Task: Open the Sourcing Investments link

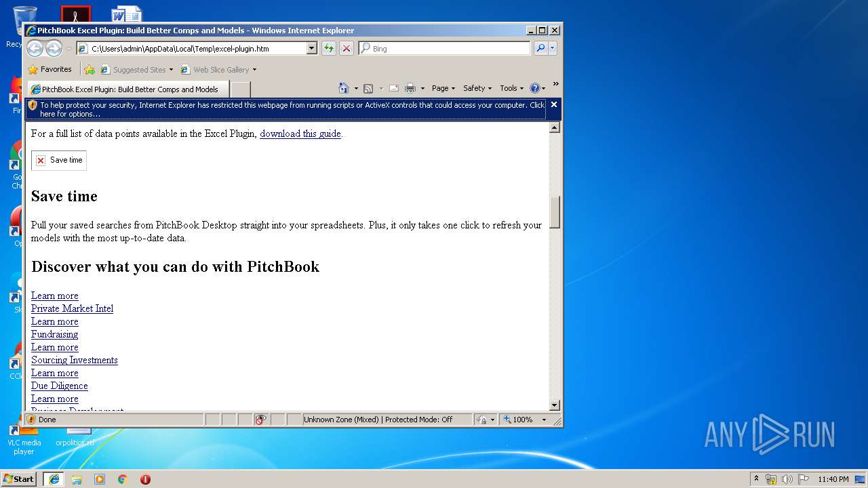Action: [x=75, y=360]
